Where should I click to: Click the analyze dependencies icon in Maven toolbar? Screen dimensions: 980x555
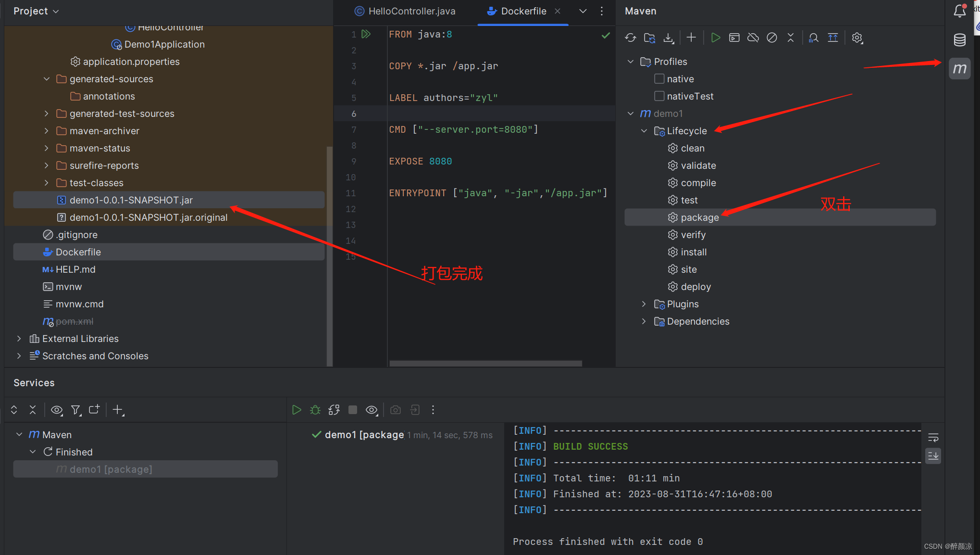pyautogui.click(x=813, y=38)
